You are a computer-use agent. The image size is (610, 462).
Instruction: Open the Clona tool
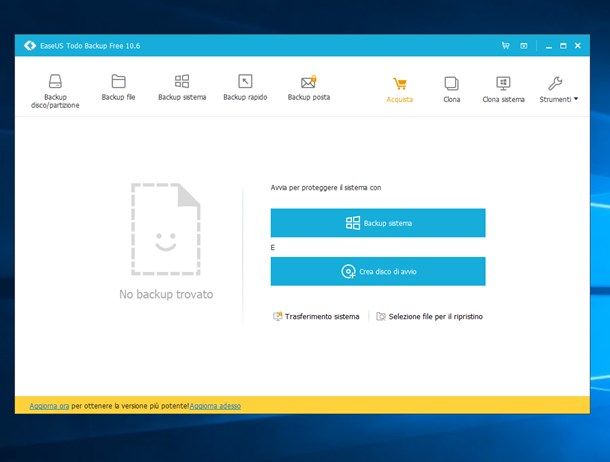pos(452,89)
